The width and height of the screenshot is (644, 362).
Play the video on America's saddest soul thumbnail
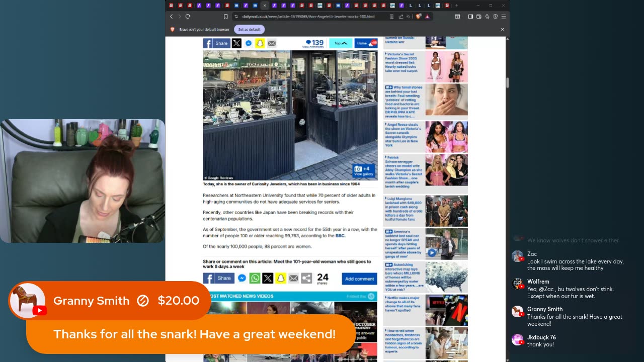pyautogui.click(x=432, y=253)
